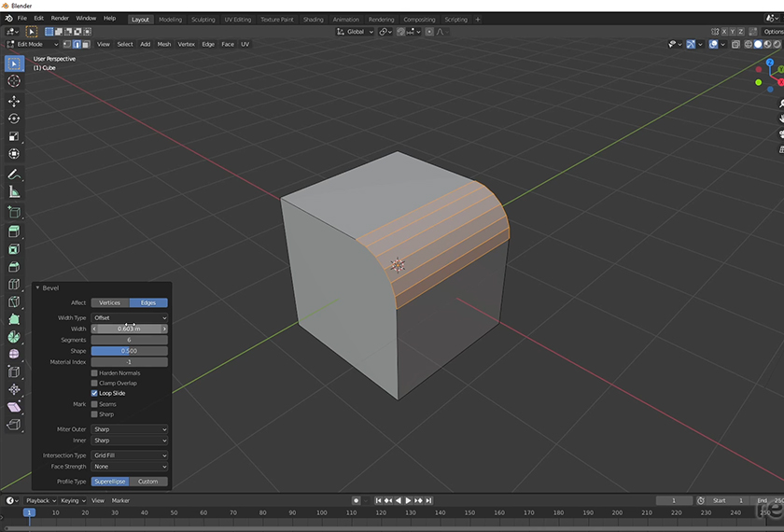Open the Intersection Type dropdown

pos(129,455)
